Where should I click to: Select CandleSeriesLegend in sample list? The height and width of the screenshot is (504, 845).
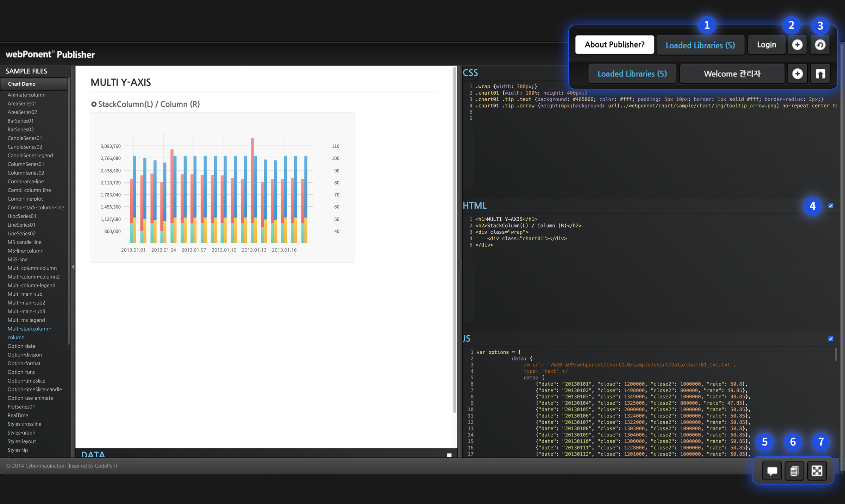point(30,156)
